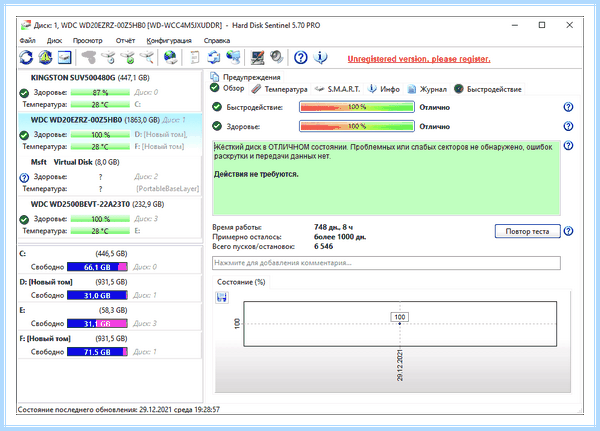Click the globe-over-disk toolbar icon
This screenshot has width=600, height=431.
point(170,58)
